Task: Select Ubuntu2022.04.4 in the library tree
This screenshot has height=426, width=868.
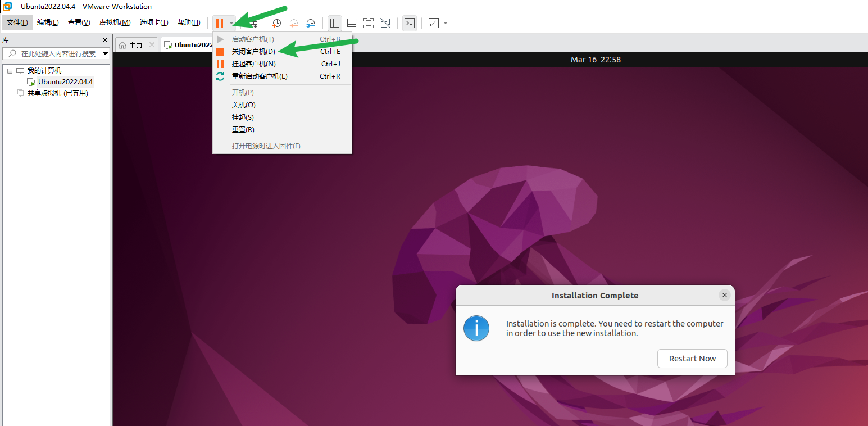Action: [65, 82]
